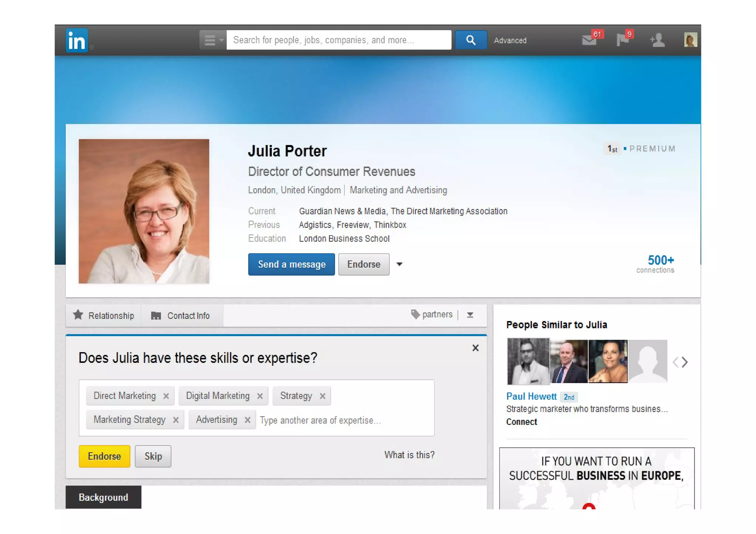
Task: Close the skills endorsement panel
Action: pos(475,348)
